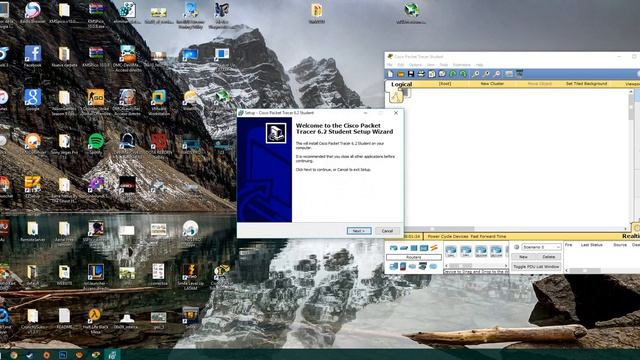
Task: Select the Google desktop shortcut
Action: (33, 100)
